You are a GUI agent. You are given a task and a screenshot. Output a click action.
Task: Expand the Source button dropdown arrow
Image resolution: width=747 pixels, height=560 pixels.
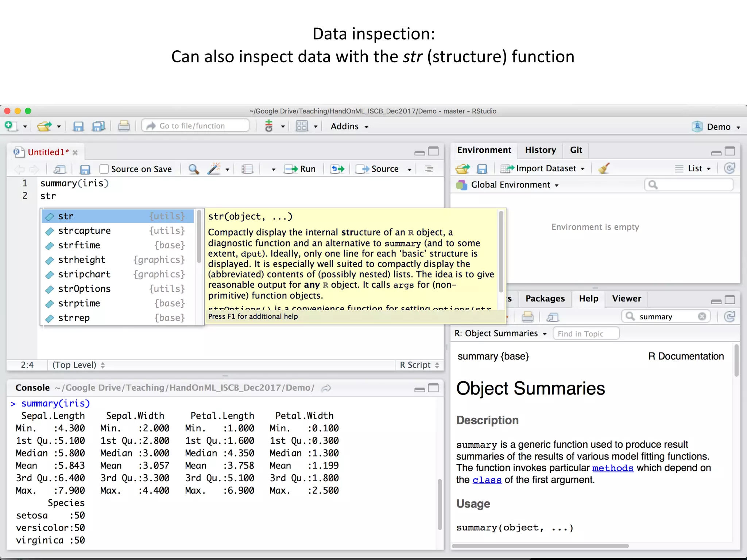(410, 170)
